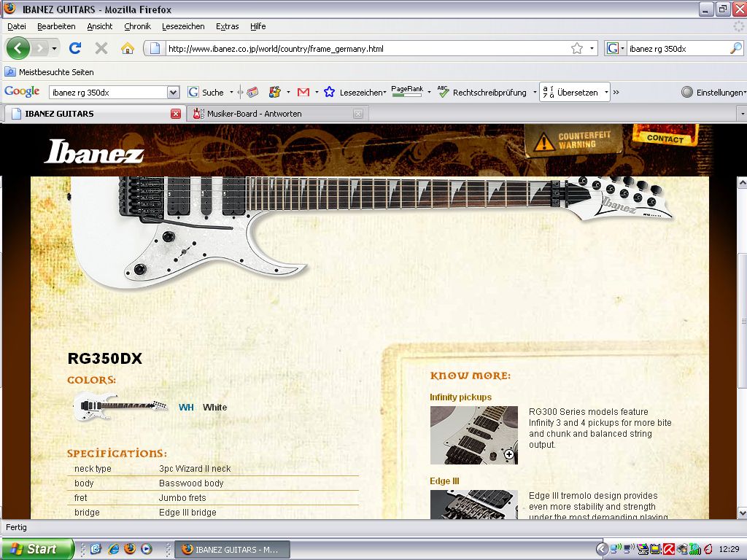Viewport: 747px width, 560px height.
Task: Click the white RG350DX color thumbnail
Action: [x=120, y=406]
